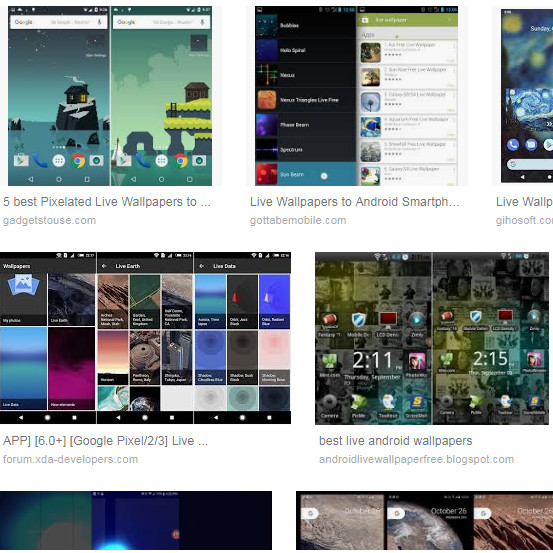Image resolution: width=553 pixels, height=553 pixels.
Task: Open the dark blue glow wallpaper thumbnail
Action: 136,521
